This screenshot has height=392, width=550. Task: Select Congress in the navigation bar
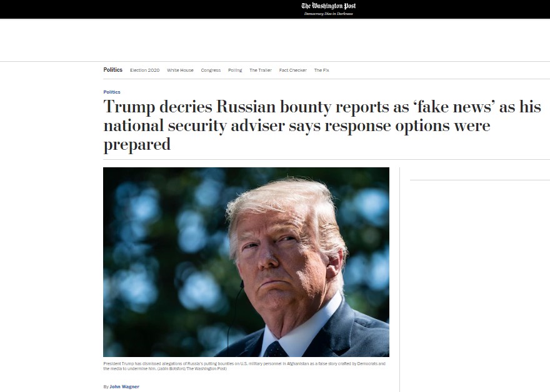(x=211, y=70)
